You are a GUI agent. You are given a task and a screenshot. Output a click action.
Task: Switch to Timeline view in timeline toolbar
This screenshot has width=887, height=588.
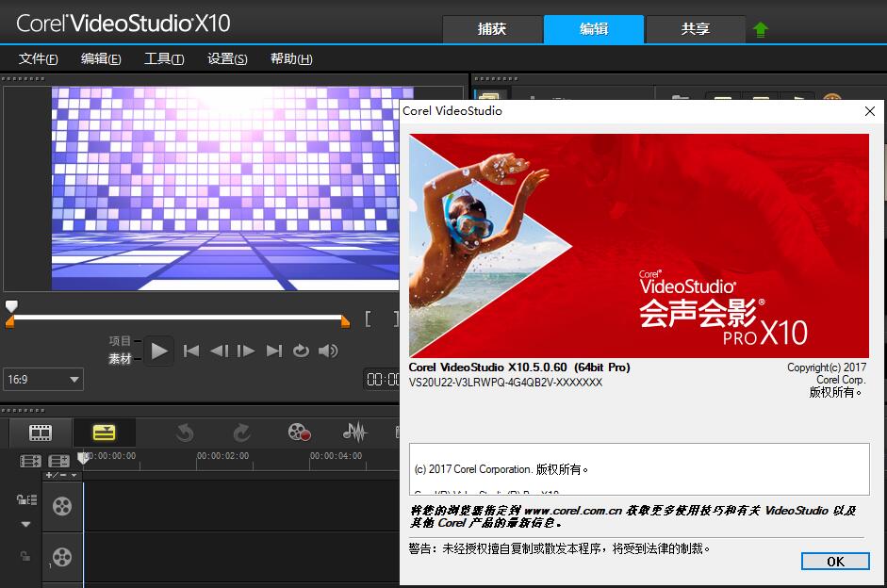(x=104, y=433)
